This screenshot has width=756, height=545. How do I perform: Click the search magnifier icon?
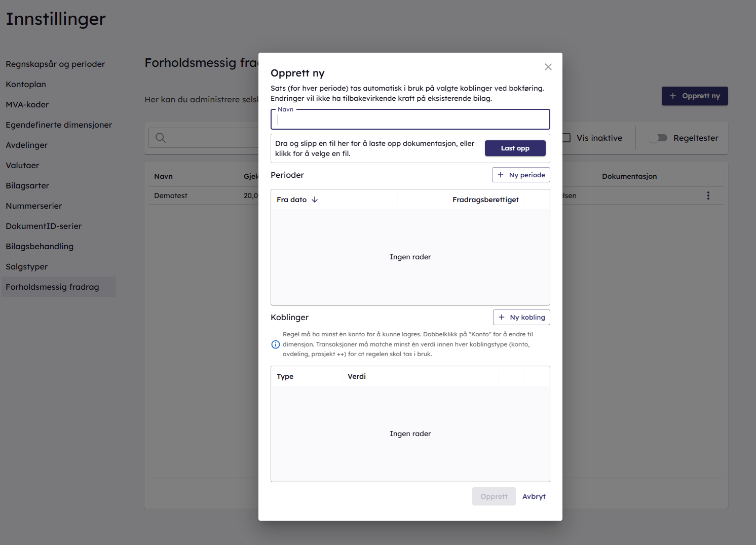[161, 138]
